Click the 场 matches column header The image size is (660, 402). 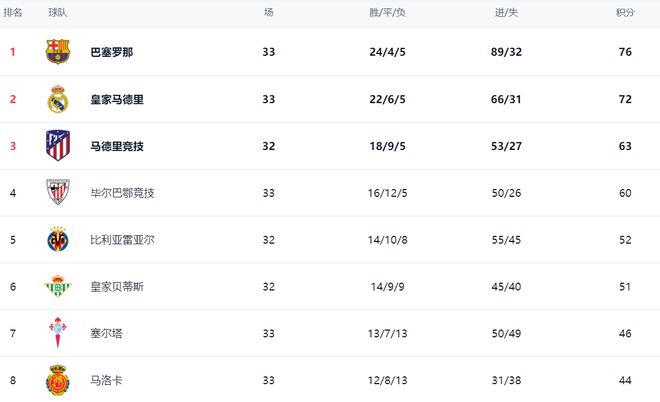[x=268, y=12]
